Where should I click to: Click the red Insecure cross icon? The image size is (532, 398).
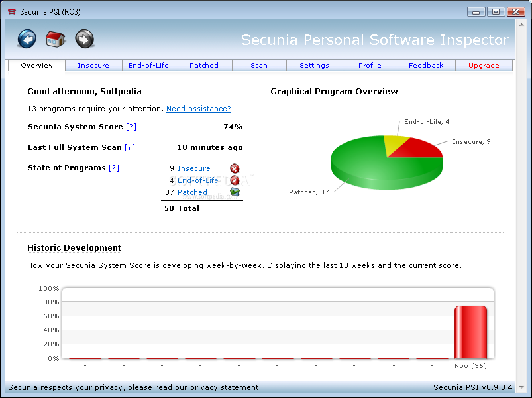pyautogui.click(x=235, y=168)
